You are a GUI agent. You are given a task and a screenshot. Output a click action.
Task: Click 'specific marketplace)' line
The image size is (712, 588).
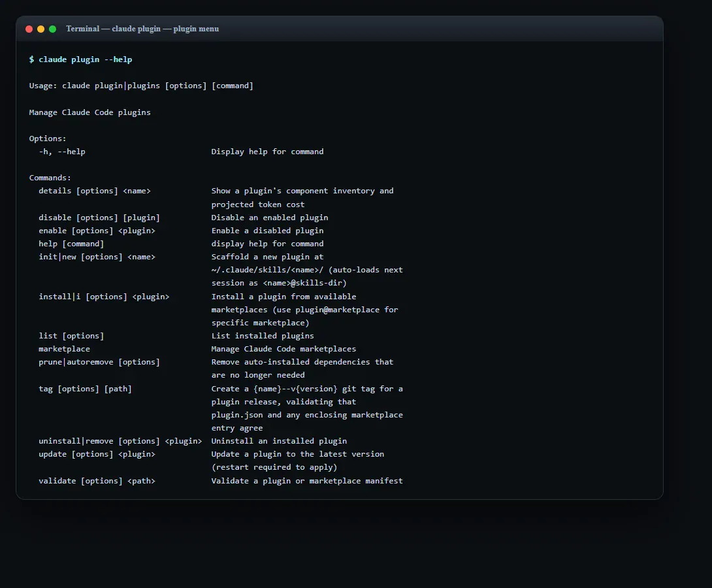click(x=260, y=323)
